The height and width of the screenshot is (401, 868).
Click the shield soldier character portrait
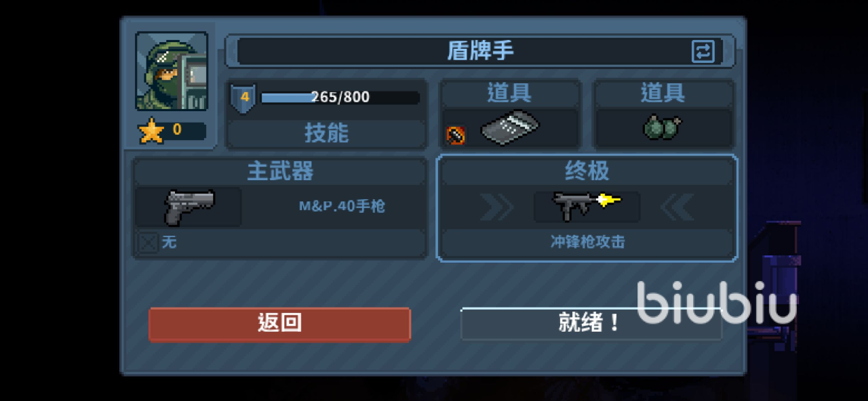[172, 70]
